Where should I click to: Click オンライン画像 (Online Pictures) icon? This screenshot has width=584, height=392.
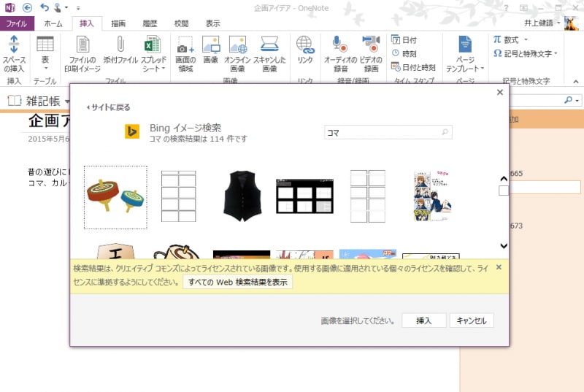[238, 45]
